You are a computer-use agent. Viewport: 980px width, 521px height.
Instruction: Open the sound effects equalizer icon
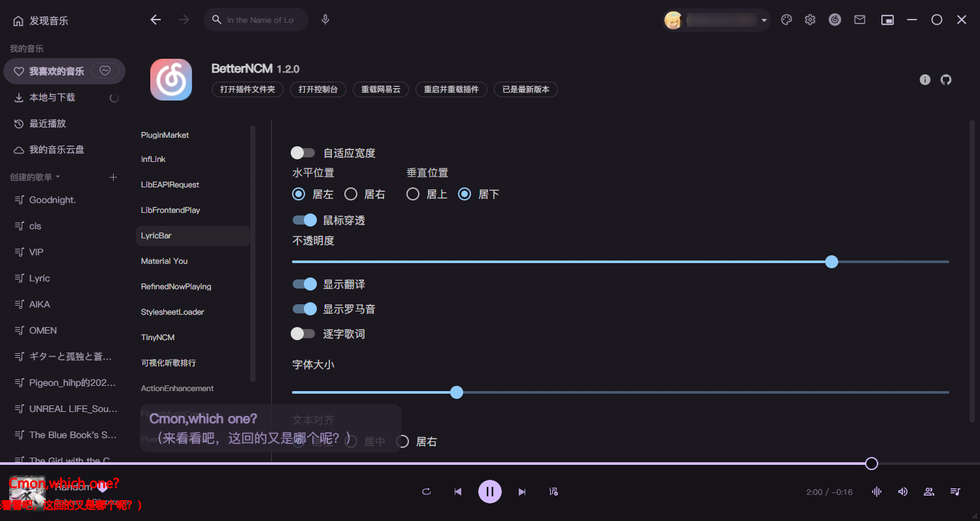[876, 492]
